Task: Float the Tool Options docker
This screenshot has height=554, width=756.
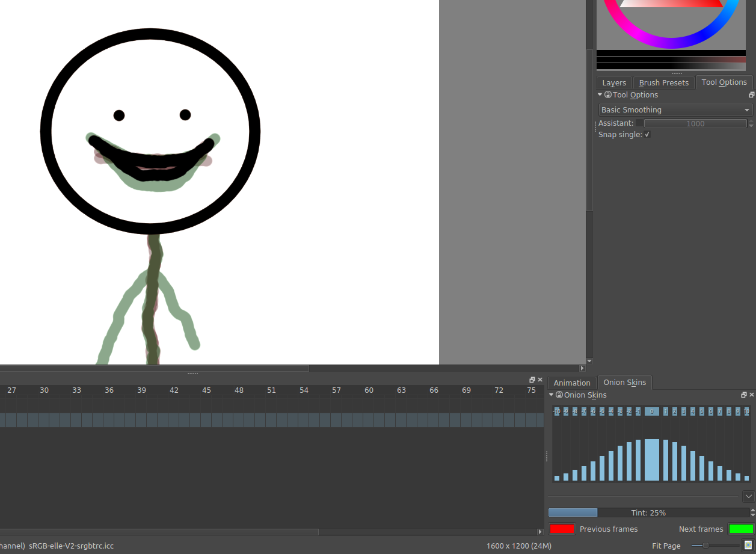Action: (x=751, y=95)
